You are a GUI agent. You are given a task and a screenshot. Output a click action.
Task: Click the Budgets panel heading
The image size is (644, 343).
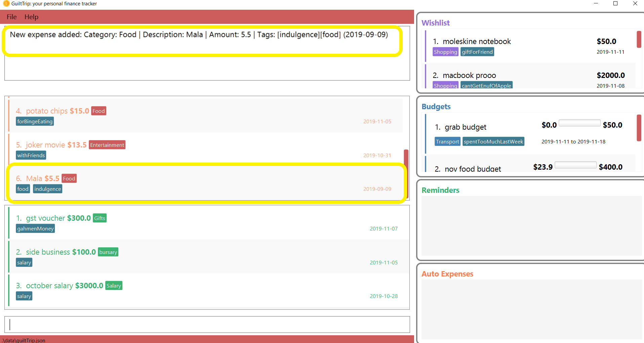tap(436, 106)
